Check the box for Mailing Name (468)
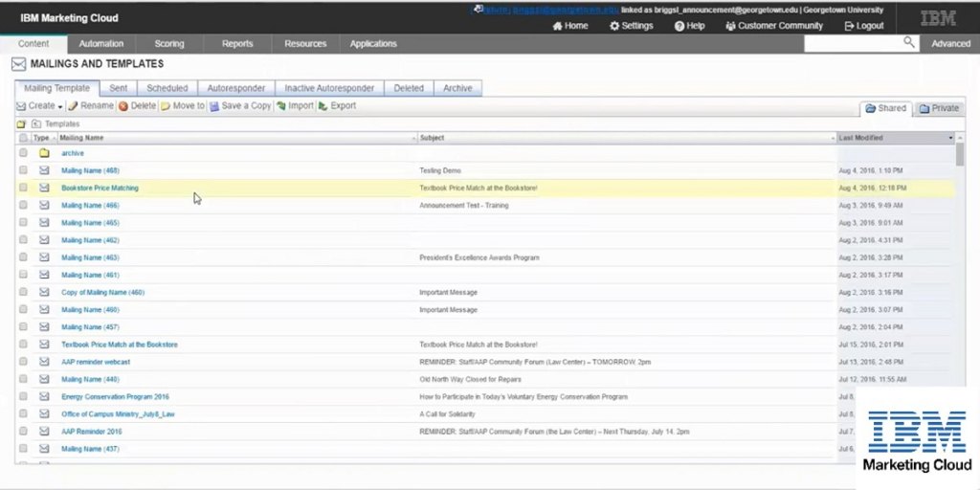Viewport: 980px width, 490px height. point(23,170)
